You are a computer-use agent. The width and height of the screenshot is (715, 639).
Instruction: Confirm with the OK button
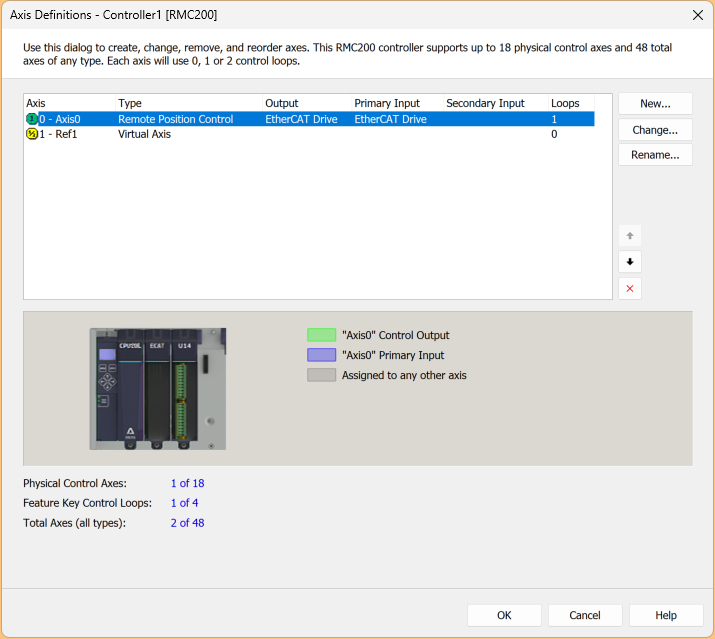[504, 615]
